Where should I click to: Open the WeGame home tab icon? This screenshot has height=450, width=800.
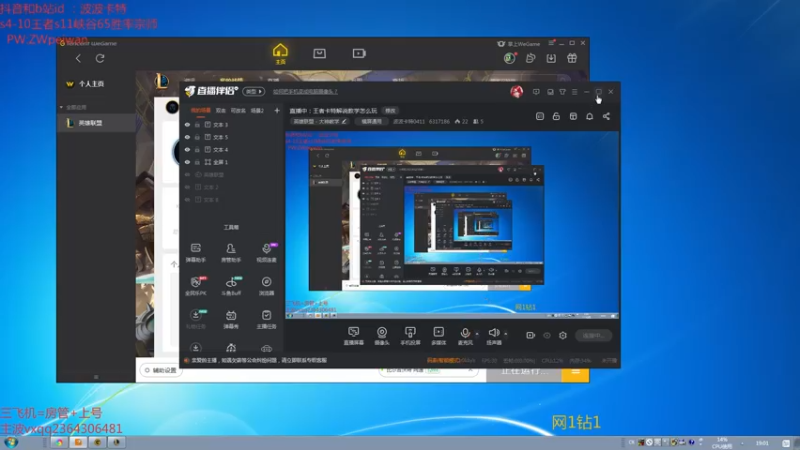[280, 53]
